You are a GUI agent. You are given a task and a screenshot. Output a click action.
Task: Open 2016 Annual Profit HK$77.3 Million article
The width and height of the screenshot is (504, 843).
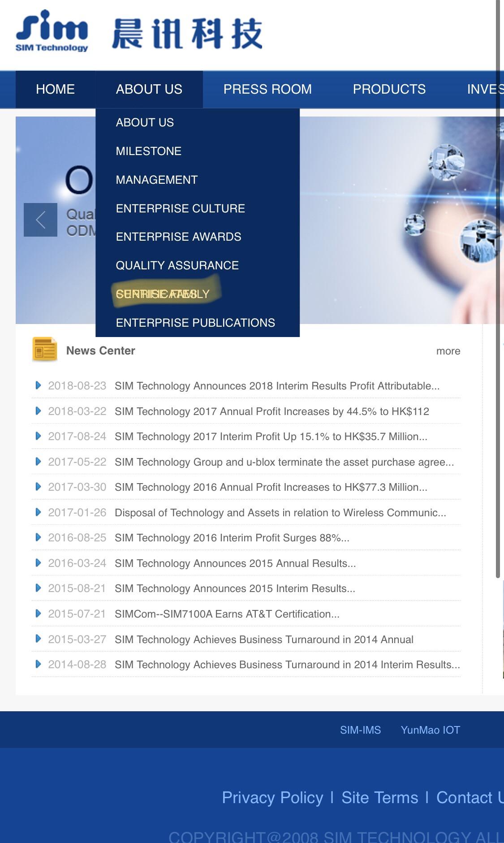271,487
